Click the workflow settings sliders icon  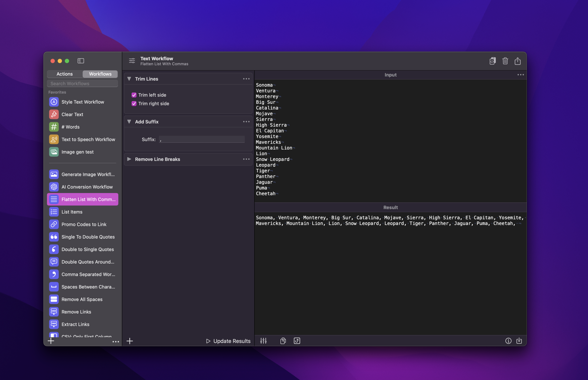[263, 341]
